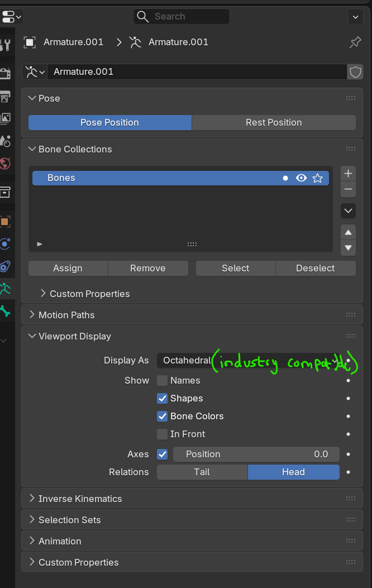Toggle visibility eye of Bones collection

click(301, 178)
